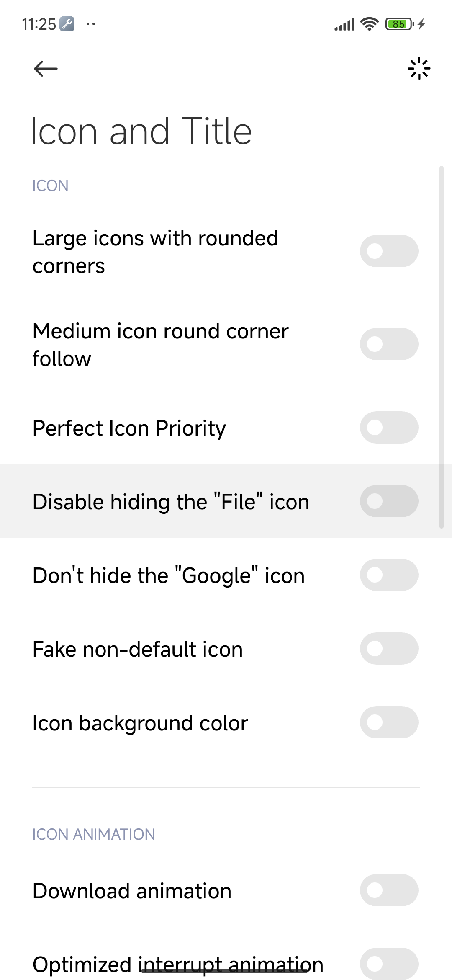
Task: Tap the battery indicator icon
Action: pyautogui.click(x=400, y=24)
